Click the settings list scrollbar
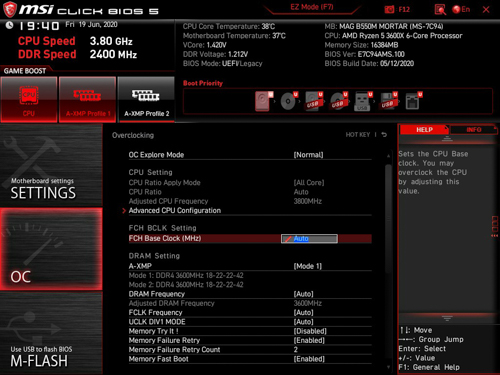The image size is (500, 375). 388,218
